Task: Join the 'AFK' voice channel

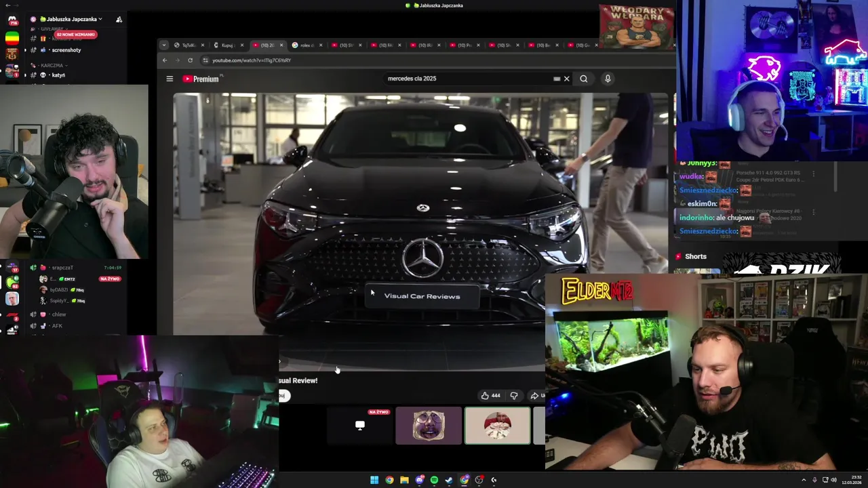Action: pyautogui.click(x=57, y=326)
